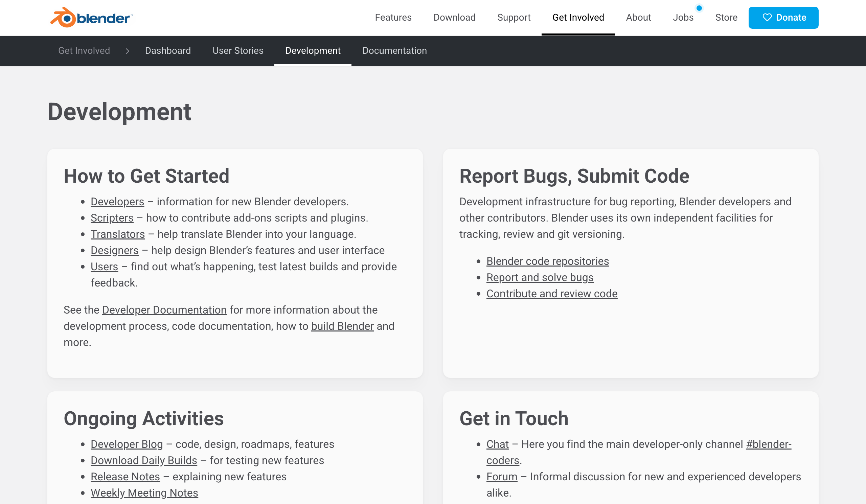Go to the Support page
Image resolution: width=866 pixels, height=504 pixels.
[x=514, y=18]
